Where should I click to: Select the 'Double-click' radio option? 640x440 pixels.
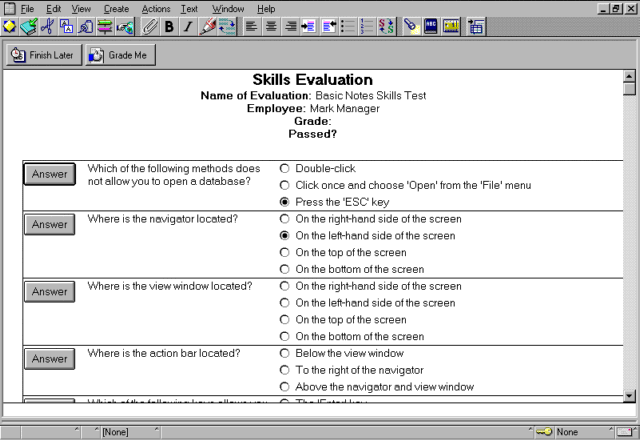click(x=284, y=169)
